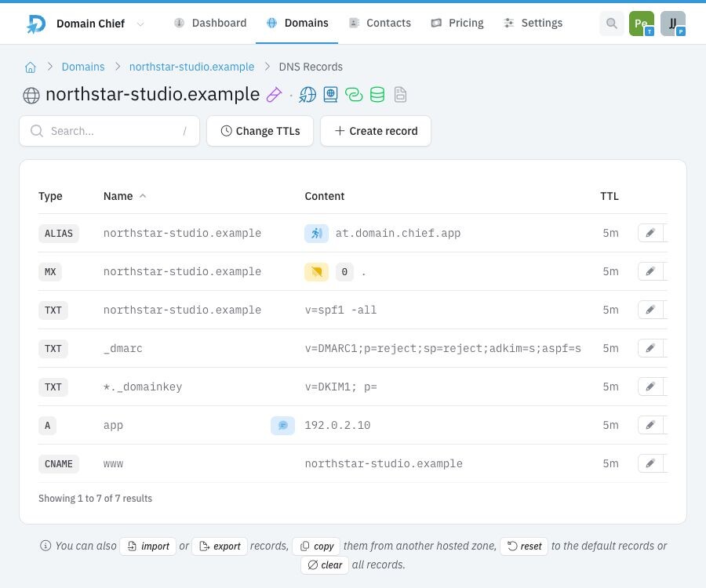Click the _dmarc record name

point(123,348)
